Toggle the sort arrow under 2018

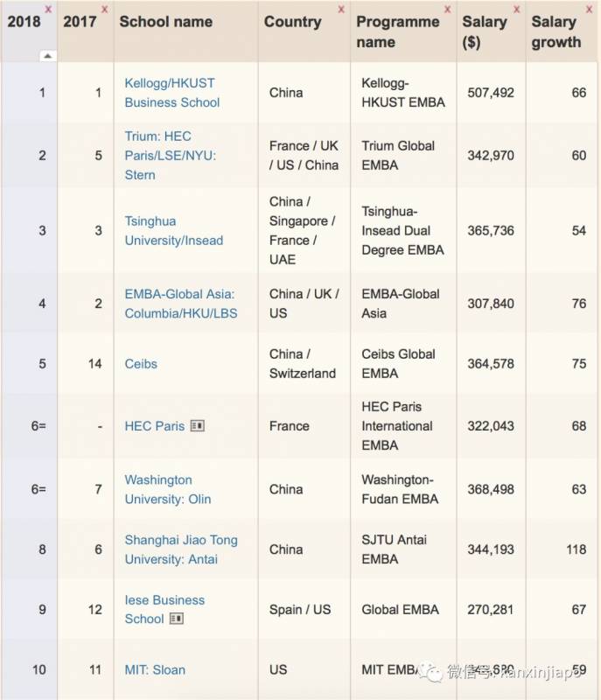pyautogui.click(x=47, y=56)
